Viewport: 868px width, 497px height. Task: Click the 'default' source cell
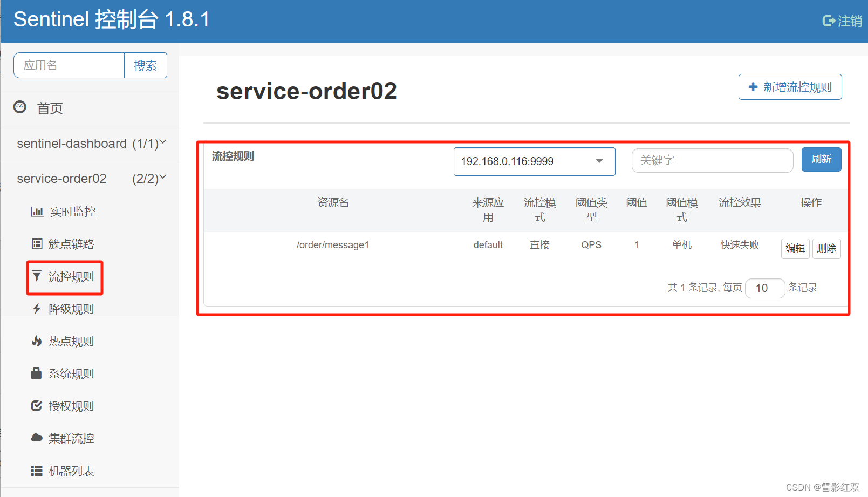click(488, 245)
